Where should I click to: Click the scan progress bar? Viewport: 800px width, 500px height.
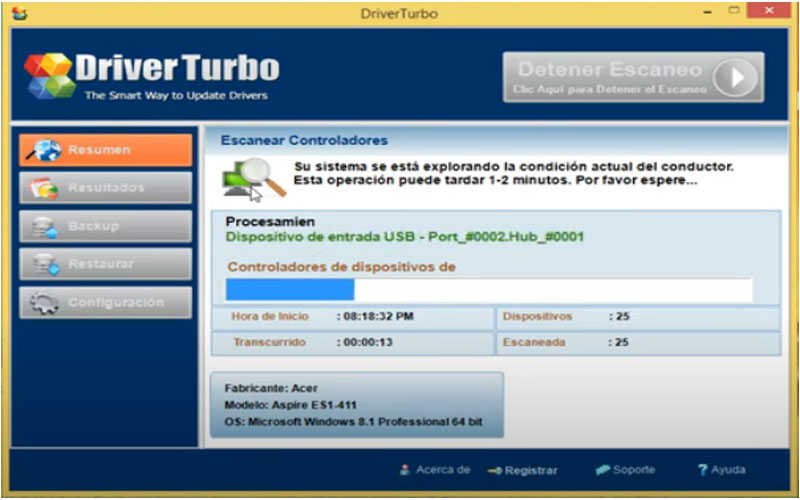tap(489, 290)
